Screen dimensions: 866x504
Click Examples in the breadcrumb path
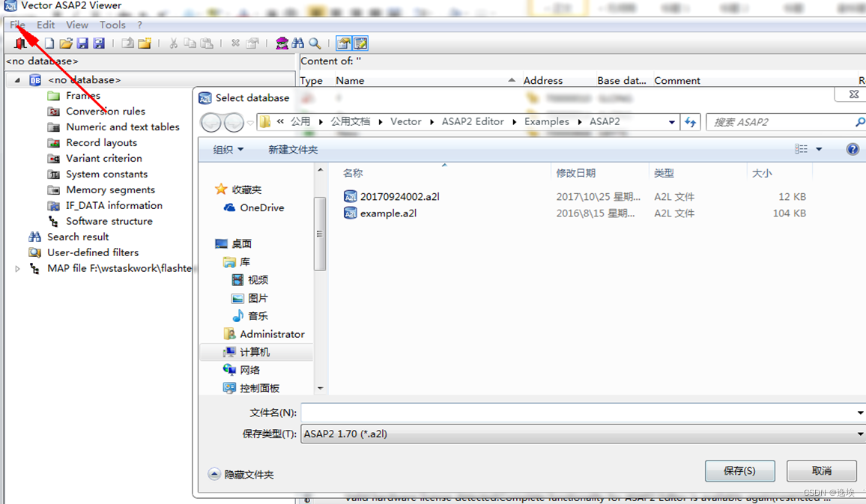click(546, 121)
